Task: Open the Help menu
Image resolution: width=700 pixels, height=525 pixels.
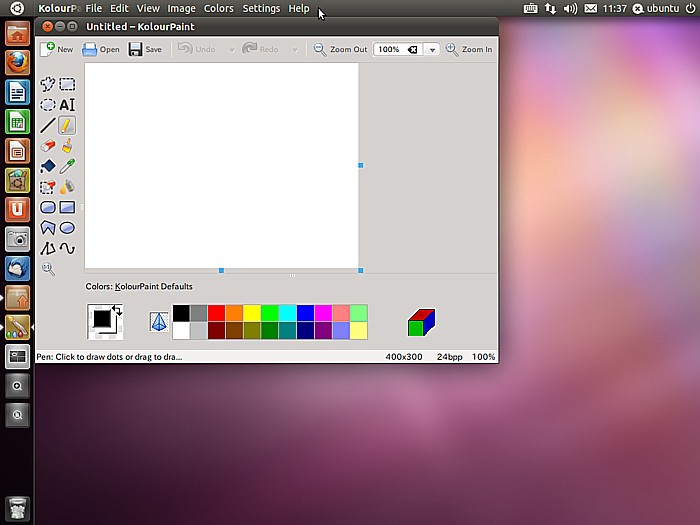Action: [x=299, y=8]
